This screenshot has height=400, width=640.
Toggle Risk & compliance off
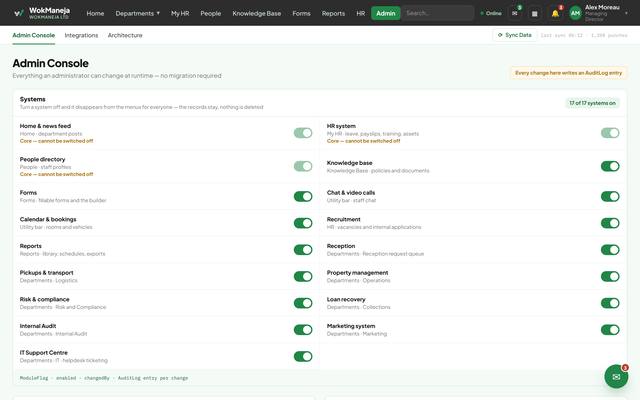tap(303, 303)
